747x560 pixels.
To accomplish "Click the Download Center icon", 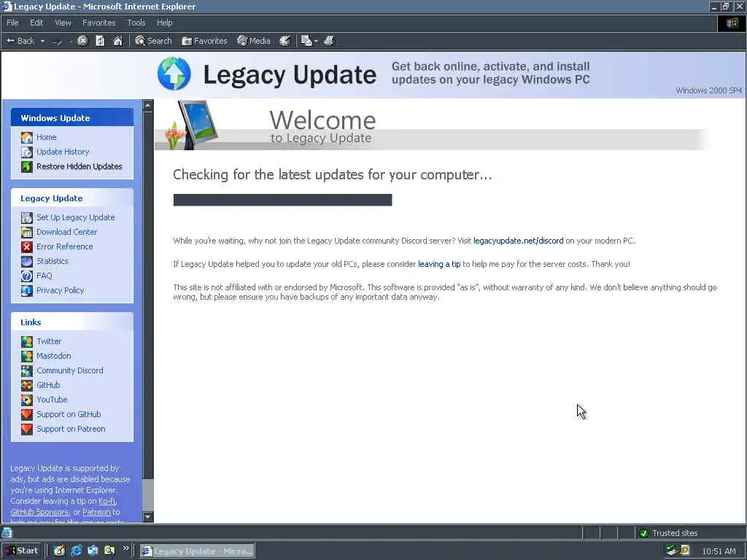I will pyautogui.click(x=27, y=233).
